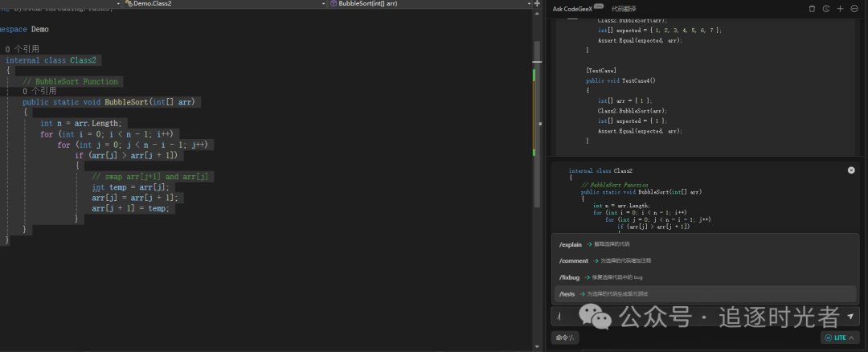
Task: Switch to the Ask CodeGeeX tab
Action: (572, 9)
